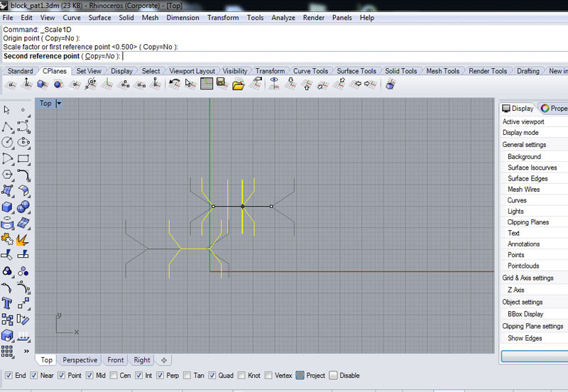Select the Circle tool
Image resolution: width=568 pixels, height=392 pixels.
[x=7, y=142]
